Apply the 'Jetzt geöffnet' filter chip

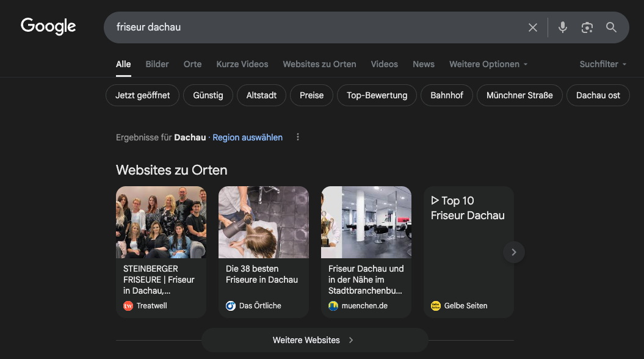click(142, 95)
